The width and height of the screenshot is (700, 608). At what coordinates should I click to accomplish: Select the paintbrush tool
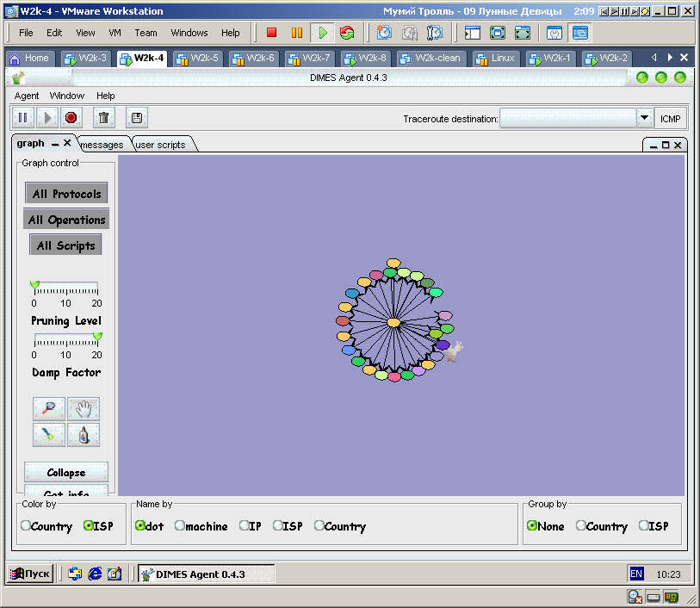click(x=49, y=435)
